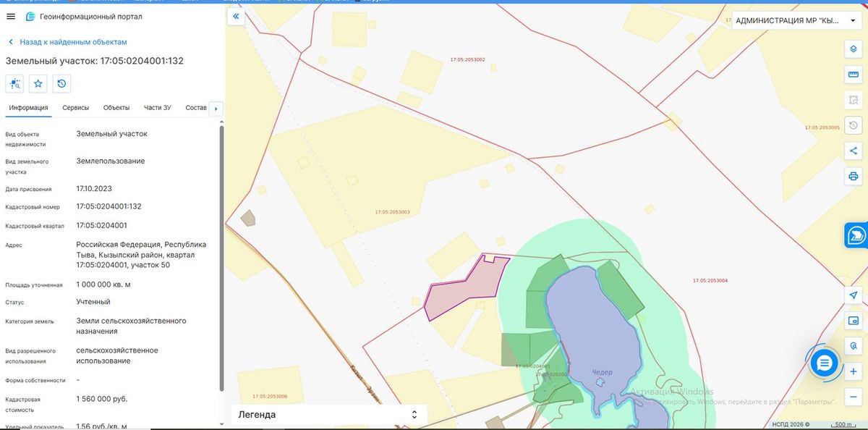Click the cadastral cost 1 560 000 руб.
The height and width of the screenshot is (430, 868).
tap(102, 399)
